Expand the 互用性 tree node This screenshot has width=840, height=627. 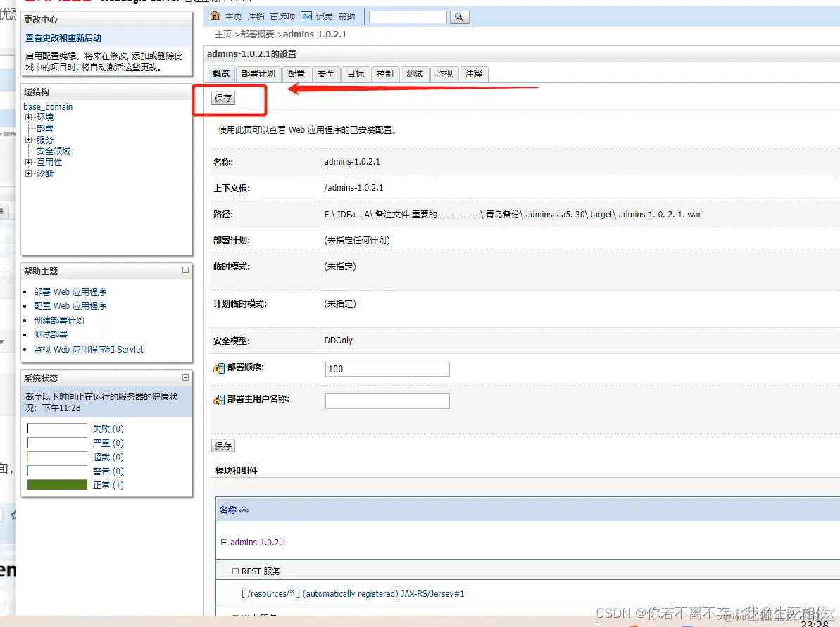pos(28,162)
